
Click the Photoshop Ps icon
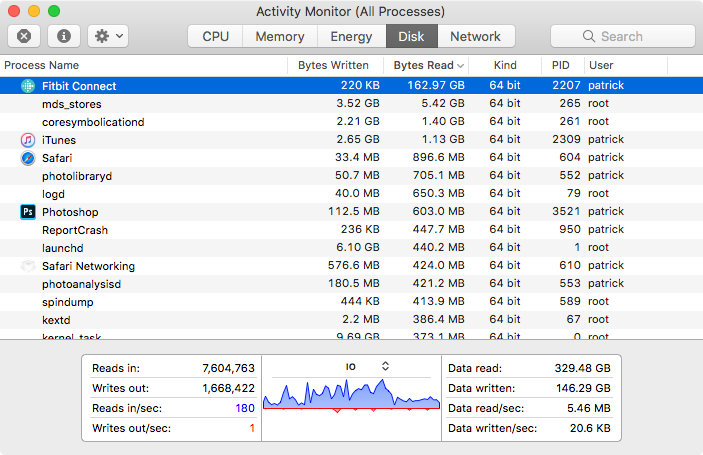click(28, 212)
